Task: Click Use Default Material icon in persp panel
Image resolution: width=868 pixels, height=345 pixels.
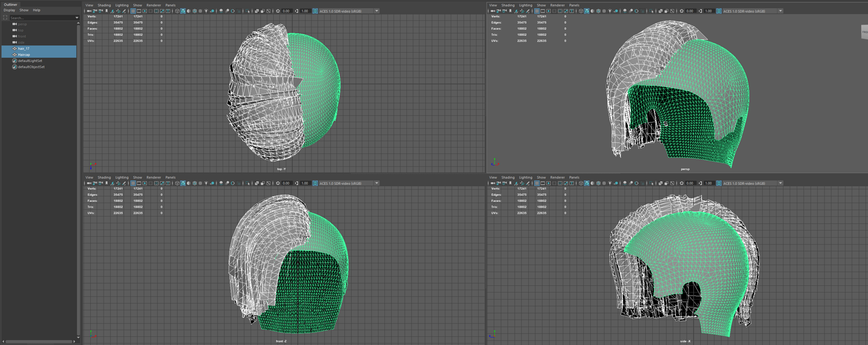Action: point(593,11)
